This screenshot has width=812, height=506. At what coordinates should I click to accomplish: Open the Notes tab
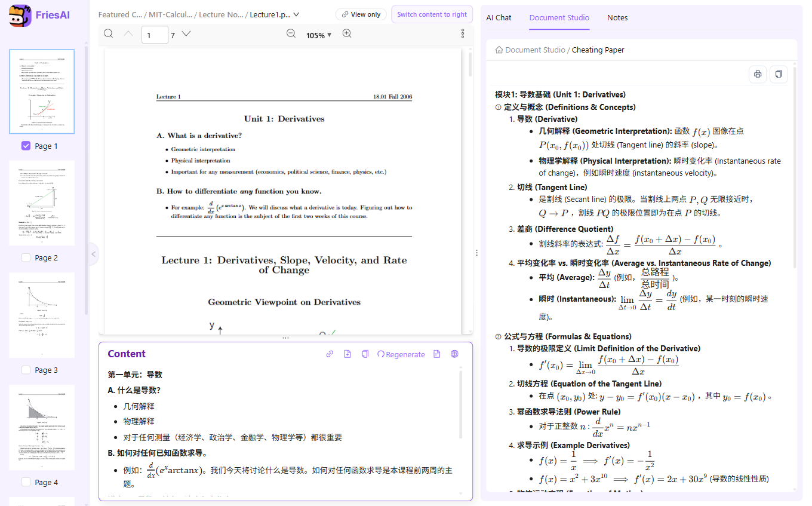(617, 18)
